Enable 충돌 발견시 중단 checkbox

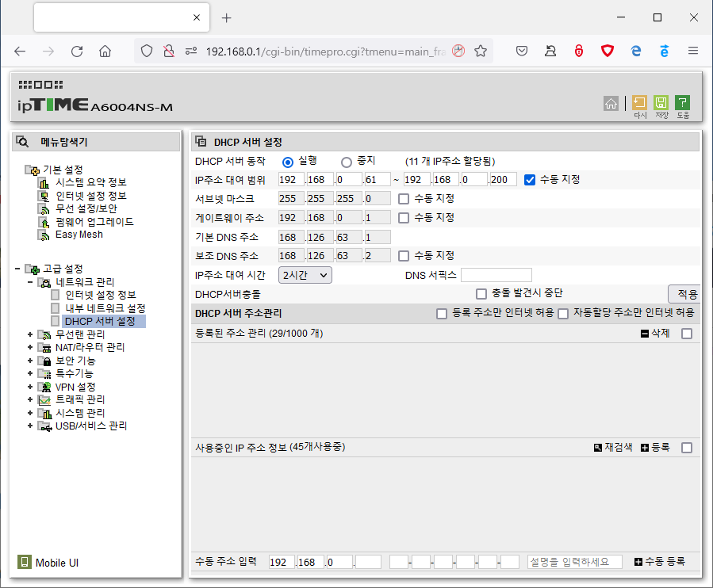(x=481, y=294)
